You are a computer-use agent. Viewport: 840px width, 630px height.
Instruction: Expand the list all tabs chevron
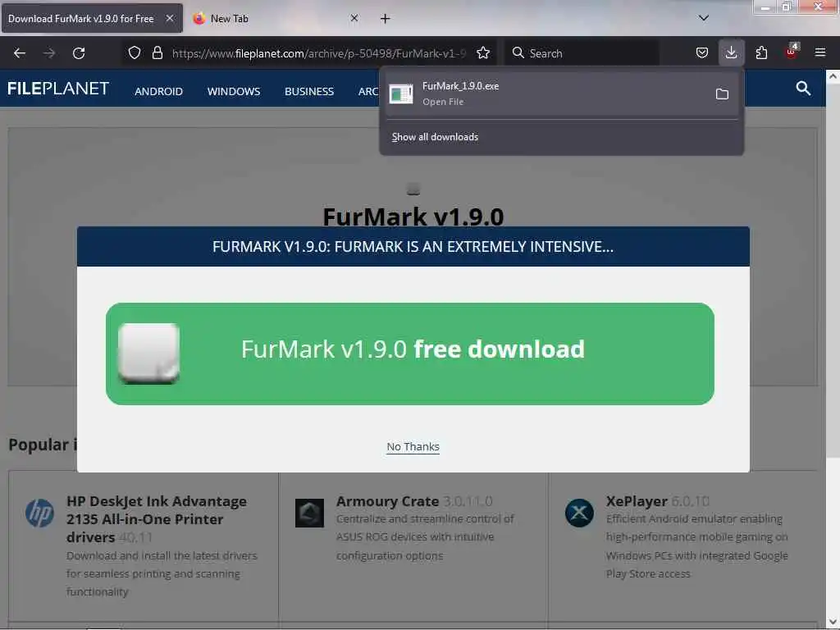tap(704, 18)
